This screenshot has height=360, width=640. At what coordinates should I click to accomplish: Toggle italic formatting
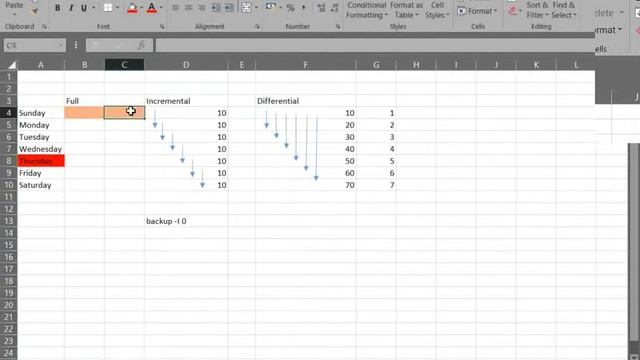(71, 8)
